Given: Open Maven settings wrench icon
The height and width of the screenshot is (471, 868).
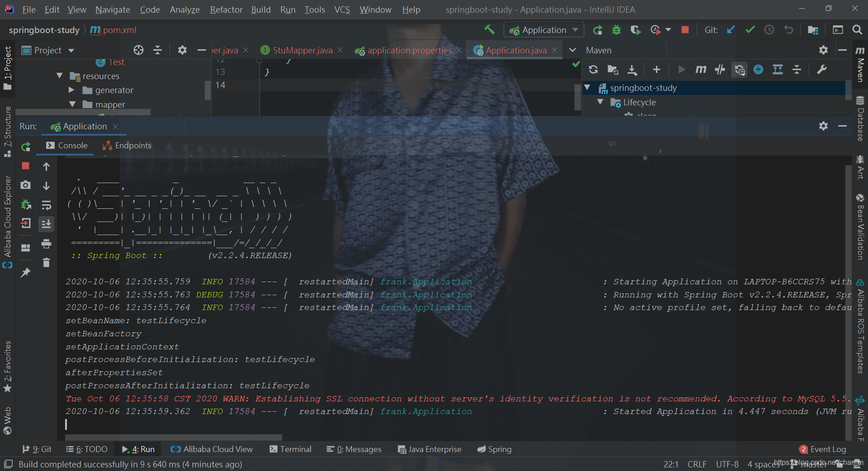Looking at the screenshot, I should pyautogui.click(x=822, y=70).
